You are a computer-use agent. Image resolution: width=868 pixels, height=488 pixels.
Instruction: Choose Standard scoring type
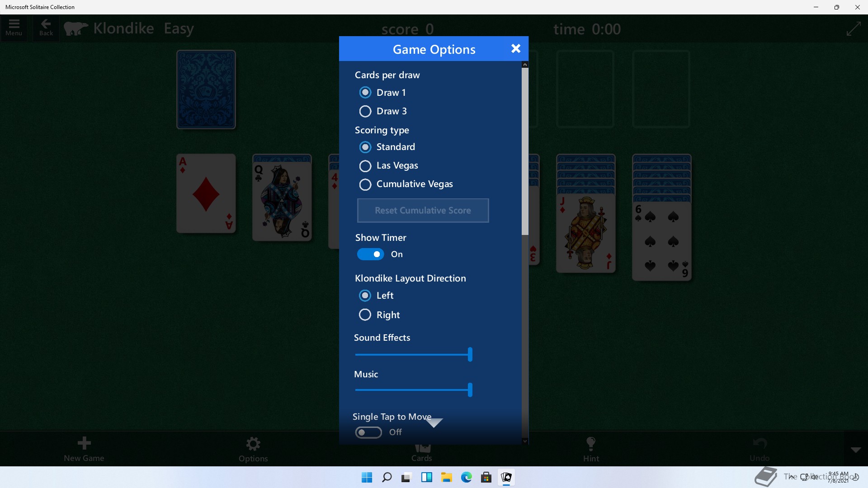(387, 147)
